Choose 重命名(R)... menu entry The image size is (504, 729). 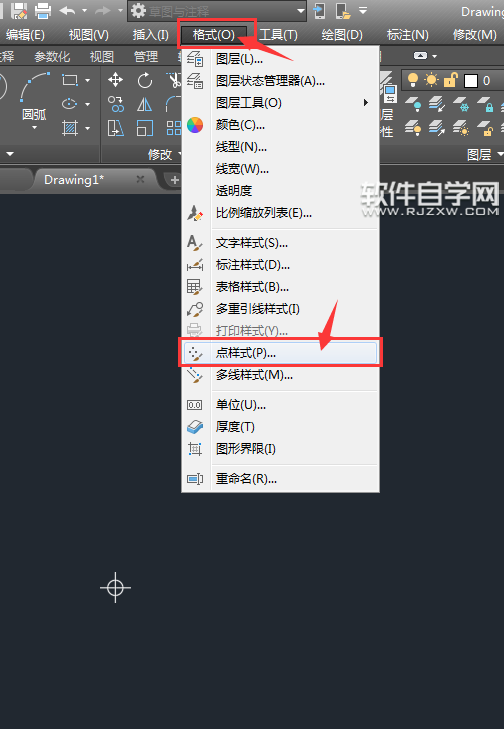280,478
